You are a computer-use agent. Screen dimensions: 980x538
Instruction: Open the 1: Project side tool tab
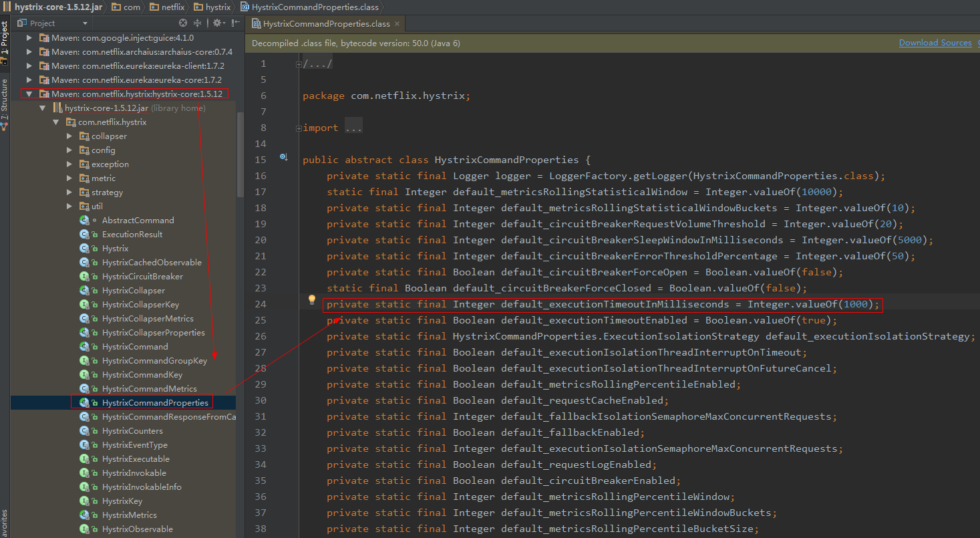point(5,37)
